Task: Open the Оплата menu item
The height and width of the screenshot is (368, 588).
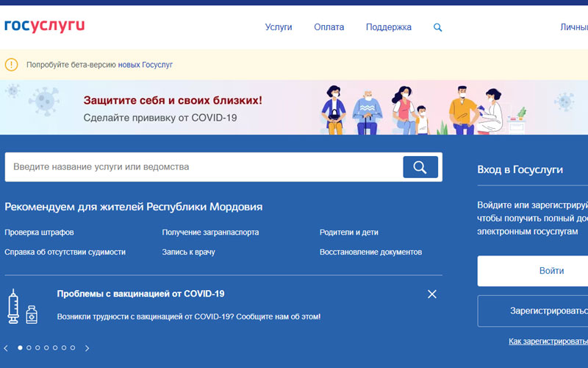Action: coord(329,27)
